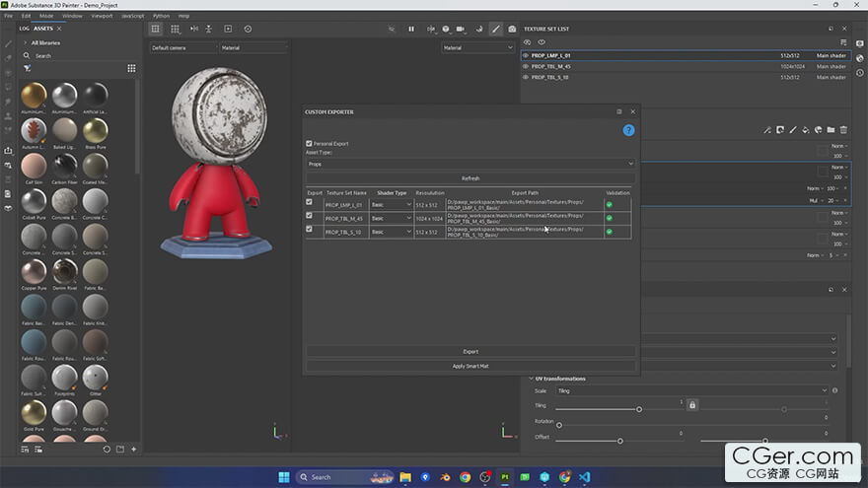Click the blue help question mark icon

point(628,130)
